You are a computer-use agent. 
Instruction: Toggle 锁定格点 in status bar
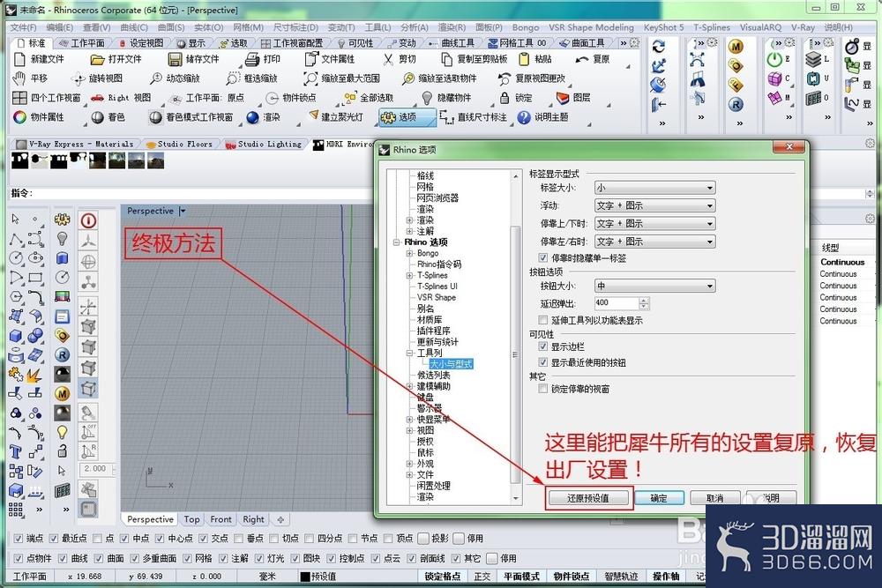pos(444,577)
